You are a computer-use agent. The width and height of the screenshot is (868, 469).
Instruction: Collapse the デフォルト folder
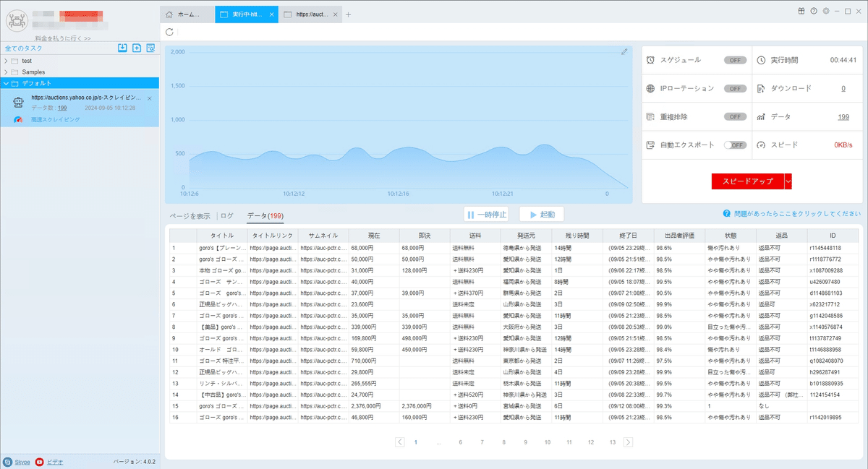6,83
